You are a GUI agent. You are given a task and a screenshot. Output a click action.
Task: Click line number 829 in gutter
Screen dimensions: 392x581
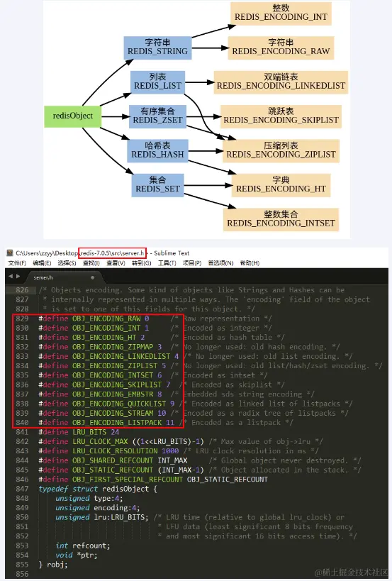(22, 319)
